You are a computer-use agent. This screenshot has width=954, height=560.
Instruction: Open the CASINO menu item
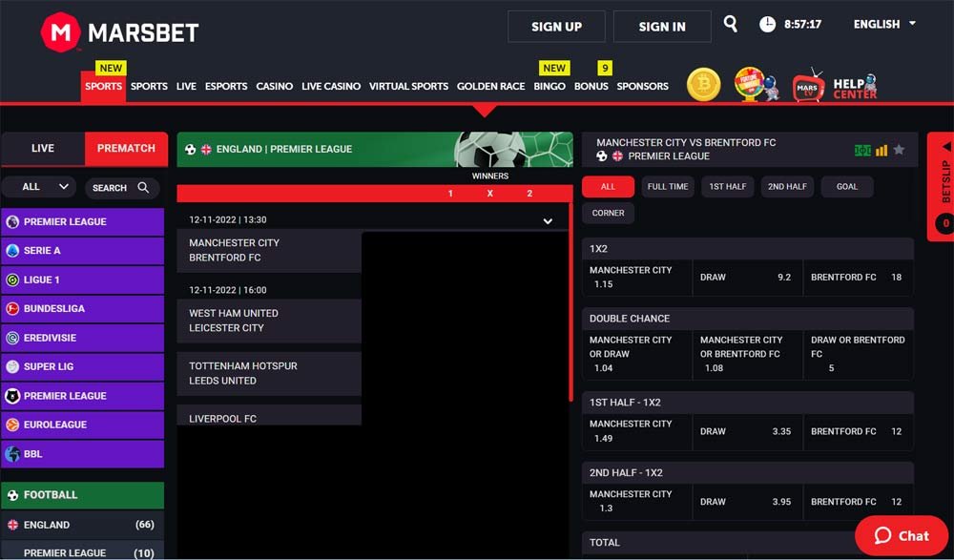pyautogui.click(x=275, y=87)
